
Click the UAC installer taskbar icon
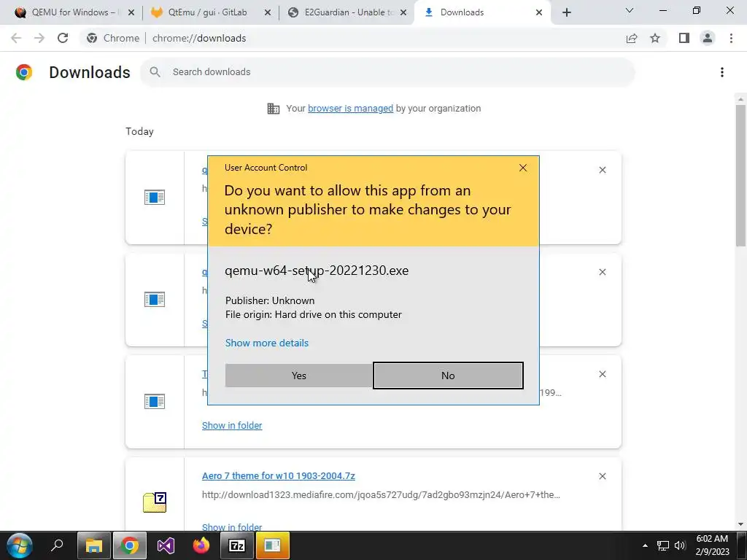(273, 545)
